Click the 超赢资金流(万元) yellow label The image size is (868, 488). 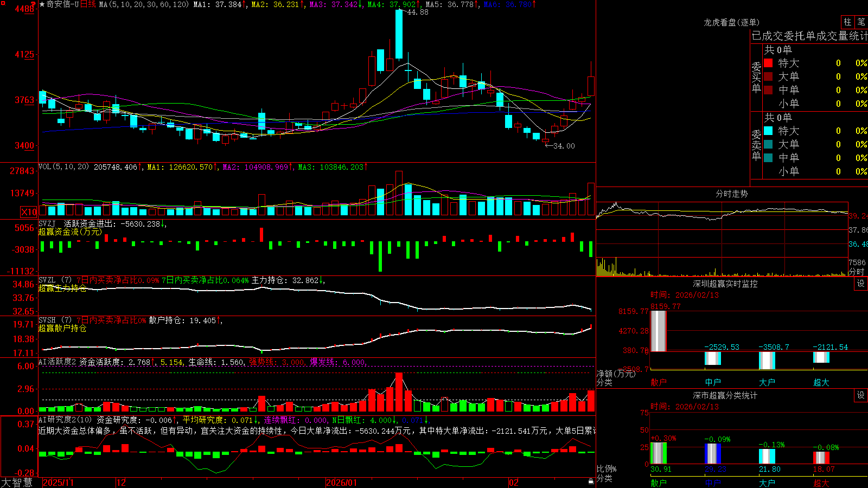[x=70, y=232]
